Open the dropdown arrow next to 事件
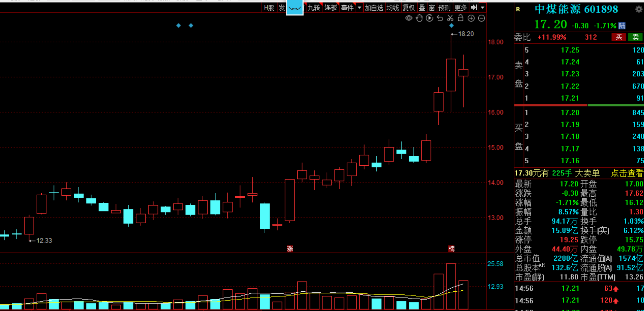The image size is (644, 311). [359, 7]
